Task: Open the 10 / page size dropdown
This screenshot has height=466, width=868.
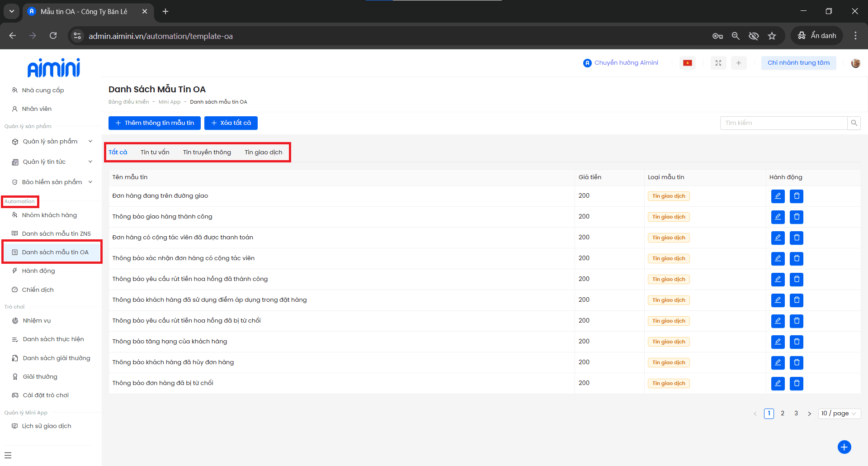Action: tap(839, 414)
